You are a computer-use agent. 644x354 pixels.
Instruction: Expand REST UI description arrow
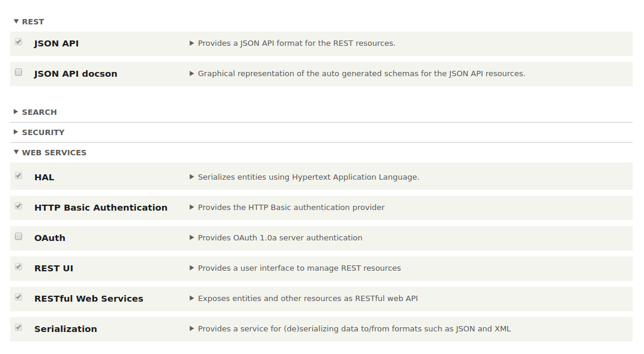coord(191,268)
